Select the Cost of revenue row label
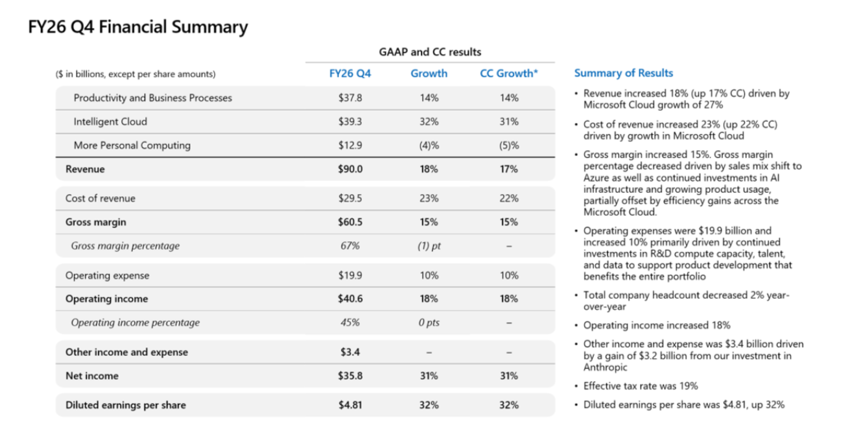This screenshot has width=868, height=428. 100,199
